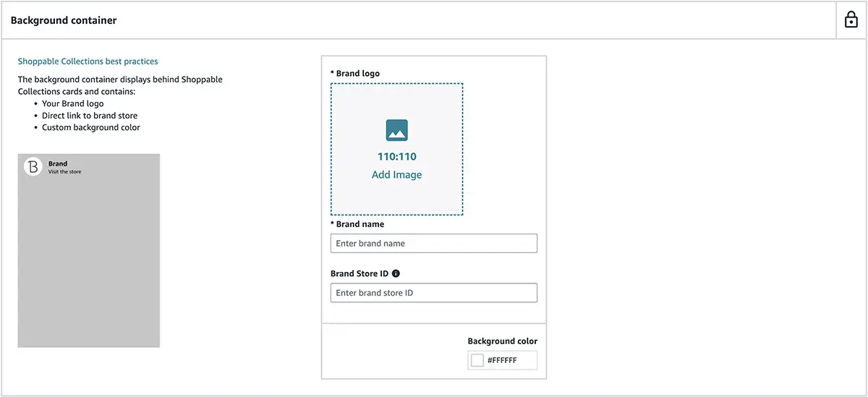Click the Brand name input field
This screenshot has height=397, width=868.
pyautogui.click(x=434, y=243)
